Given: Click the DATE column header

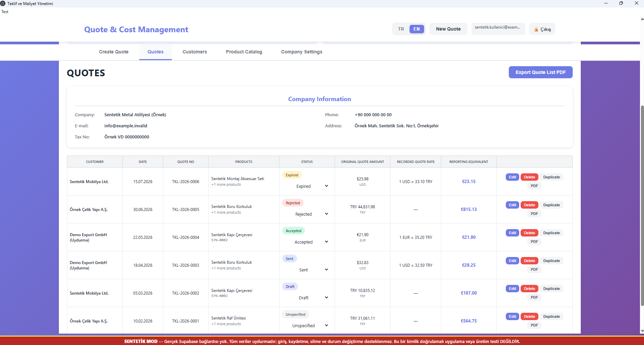Looking at the screenshot, I should pos(143,162).
